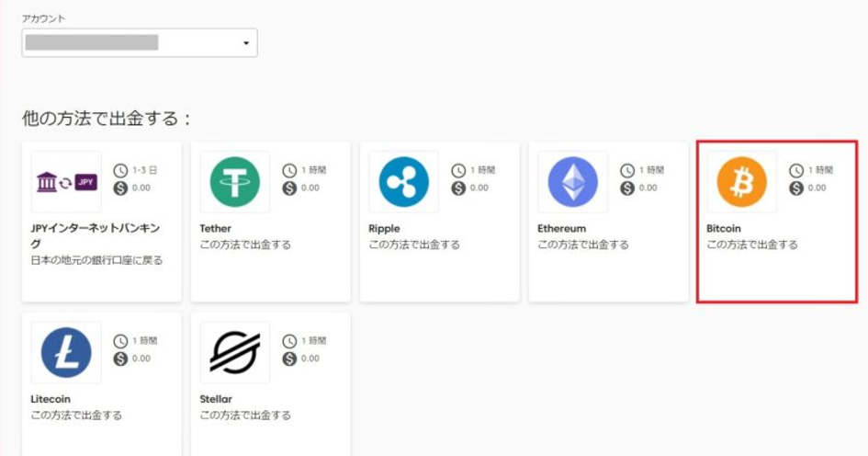
Task: Click the Litecoin blue logo icon
Action: [66, 352]
